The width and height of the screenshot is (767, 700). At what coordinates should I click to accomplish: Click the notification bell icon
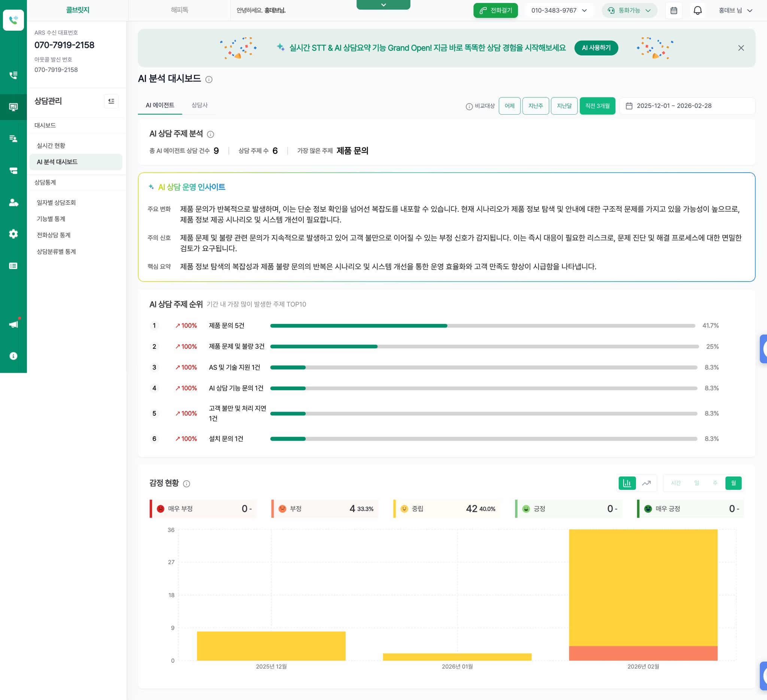pyautogui.click(x=697, y=10)
